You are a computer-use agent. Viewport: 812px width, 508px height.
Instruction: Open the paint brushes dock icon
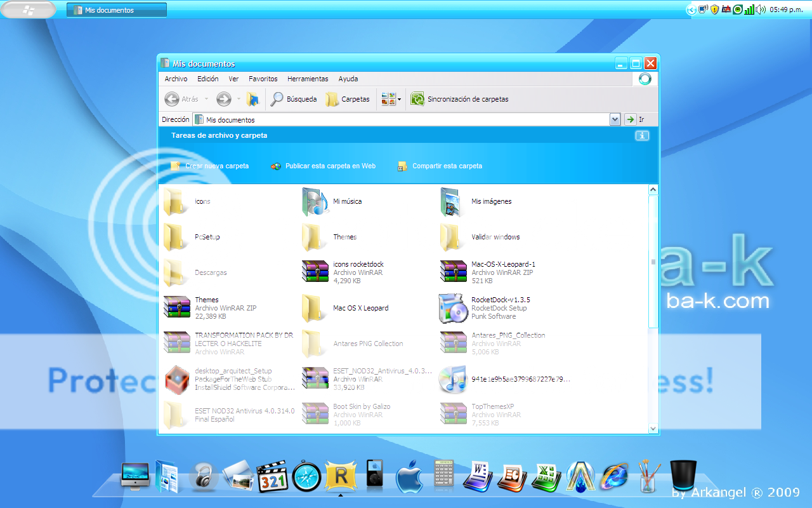pos(648,476)
